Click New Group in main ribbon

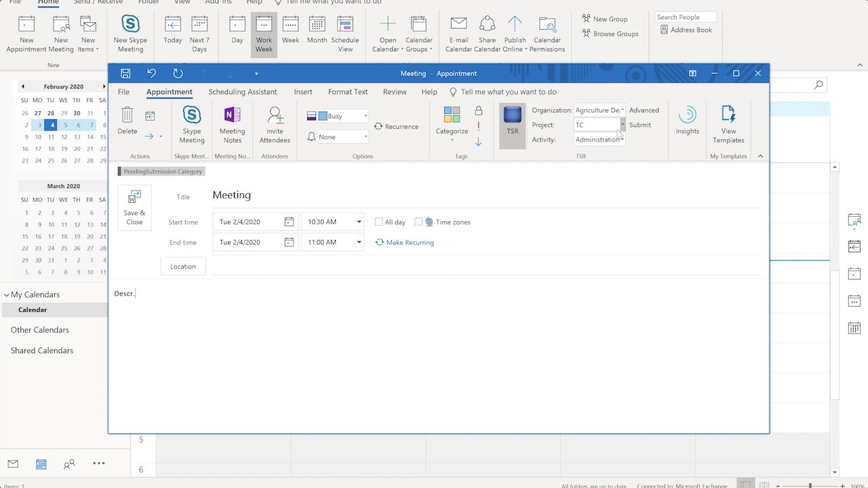[604, 19]
